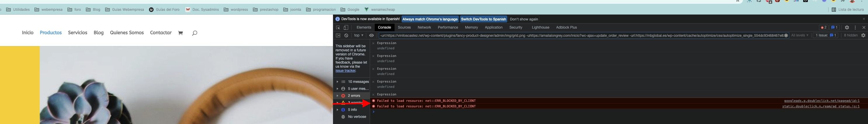Click the first Failed to load resource error message
This screenshot has width=868, height=124.
(x=426, y=101)
